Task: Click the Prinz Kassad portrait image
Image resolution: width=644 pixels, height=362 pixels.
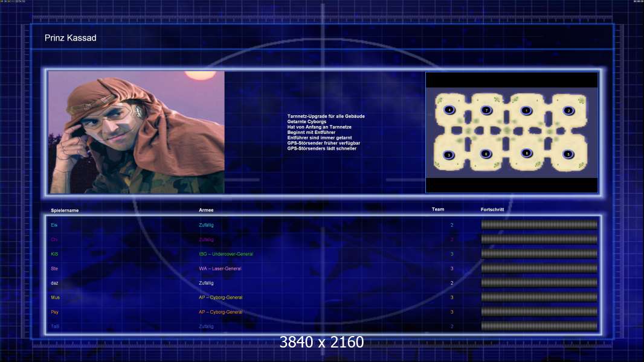Action: click(137, 132)
